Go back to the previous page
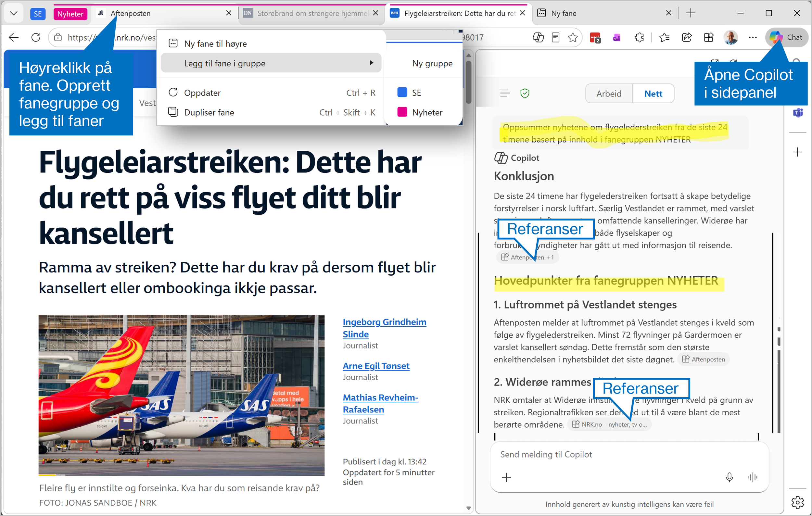The width and height of the screenshot is (812, 516). (x=14, y=37)
